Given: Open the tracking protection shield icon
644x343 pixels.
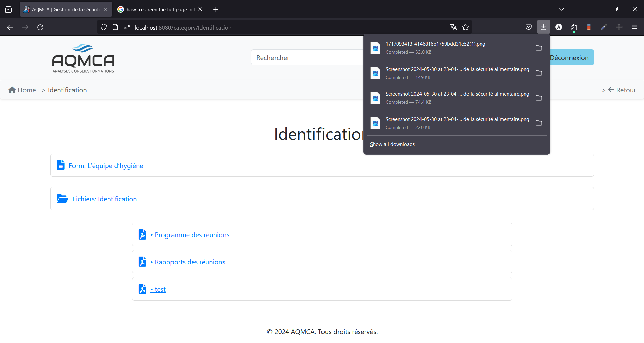Looking at the screenshot, I should click(x=104, y=27).
